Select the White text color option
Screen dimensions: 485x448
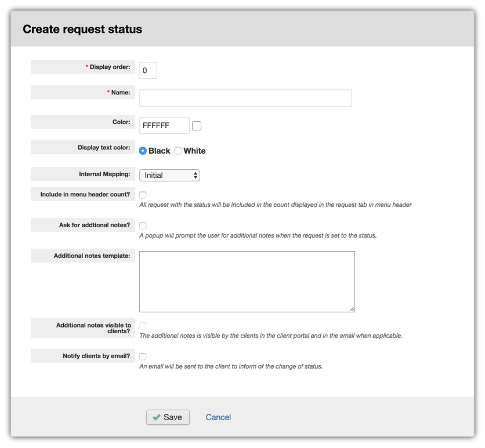click(x=178, y=151)
